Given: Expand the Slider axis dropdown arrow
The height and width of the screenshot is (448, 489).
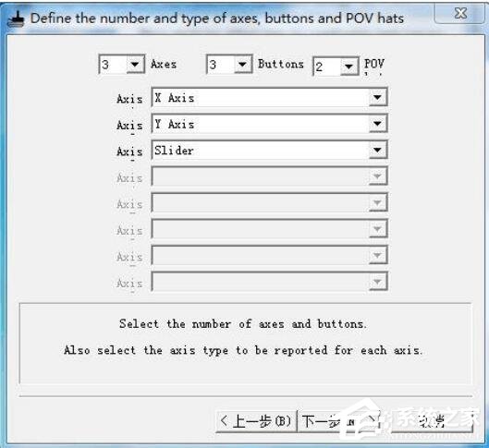Looking at the screenshot, I should click(x=377, y=150).
